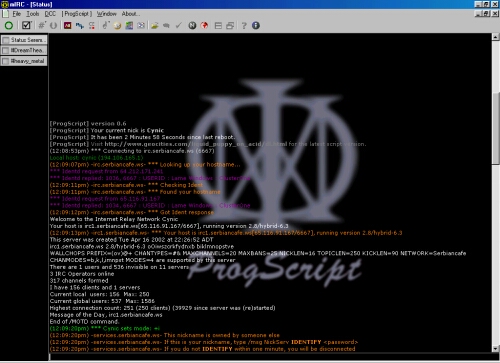Switch to the #DreamThea channel button
Image resolution: width=500 pixels, height=363 pixels.
pos(24,50)
